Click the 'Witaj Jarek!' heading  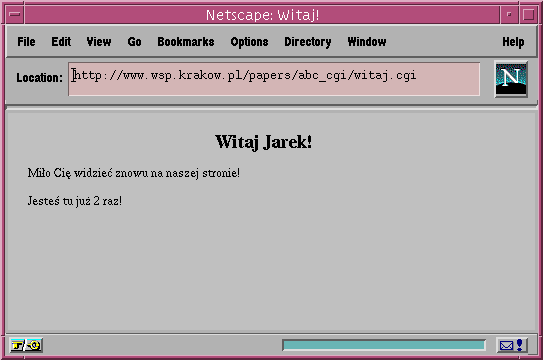pos(264,142)
